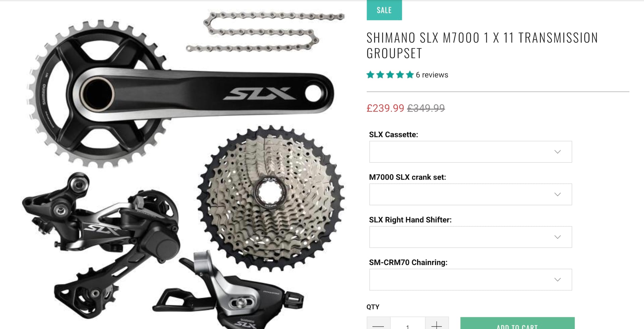
Task: Expand the SM-CRM70 Chainring dropdown
Action: 471,279
